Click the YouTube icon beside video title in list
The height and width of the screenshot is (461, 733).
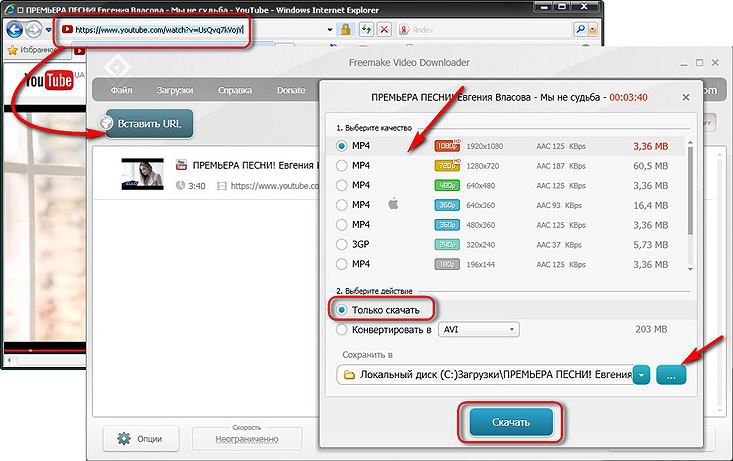(181, 165)
